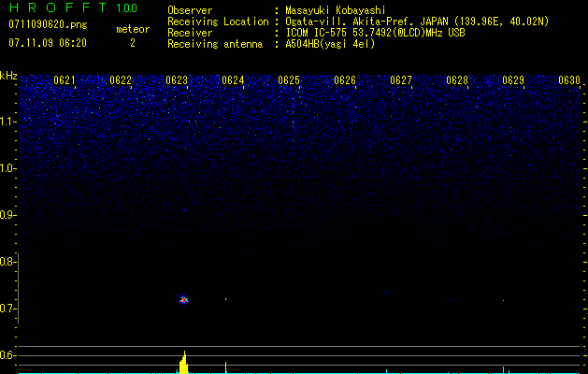Click the kHz axis unit label
This screenshot has width=588, height=374.
point(8,76)
